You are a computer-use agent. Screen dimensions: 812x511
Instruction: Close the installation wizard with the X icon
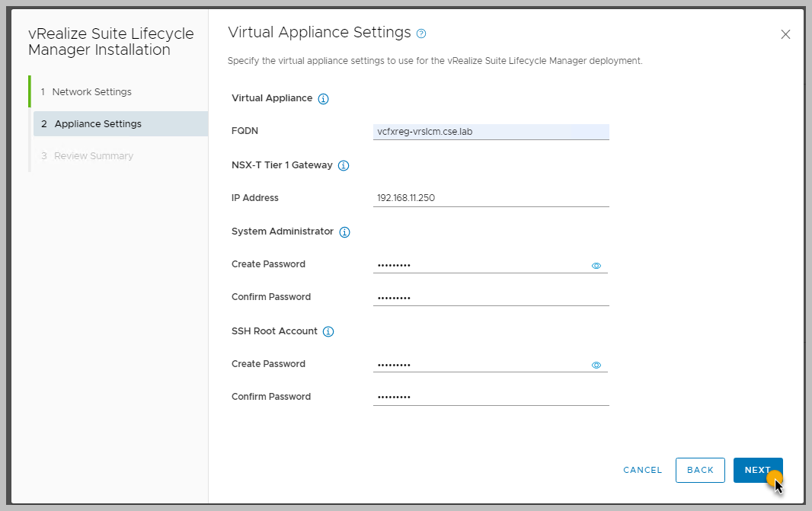(x=785, y=34)
